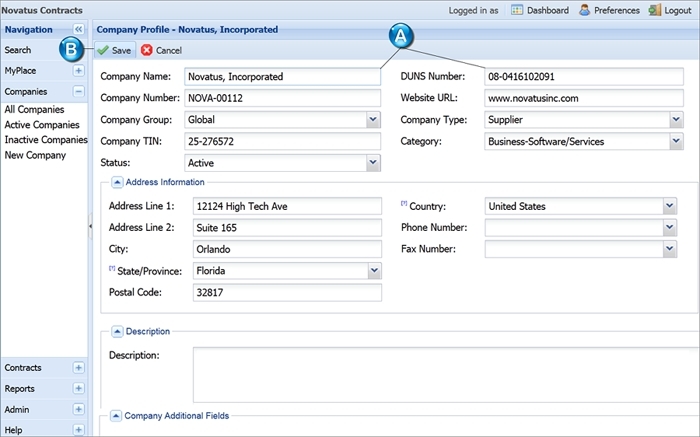Open Contracts navigation item
This screenshot has height=437, width=700.
23,367
